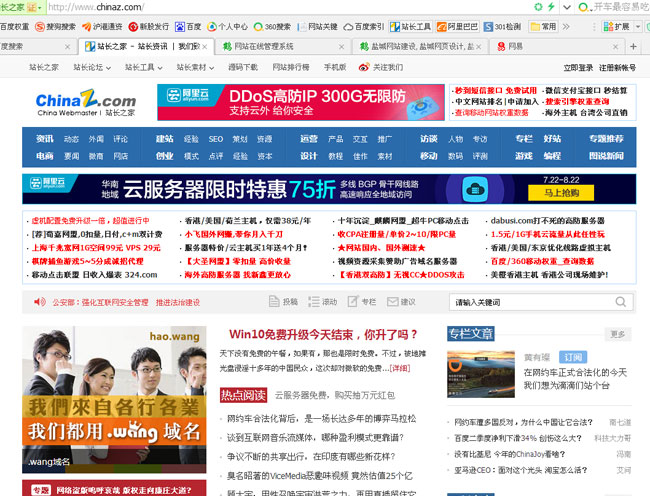Open the 上海千兆宽网1G空间99元 ad link
Image resolution: width=650 pixels, height=496 pixels.
(x=96, y=248)
